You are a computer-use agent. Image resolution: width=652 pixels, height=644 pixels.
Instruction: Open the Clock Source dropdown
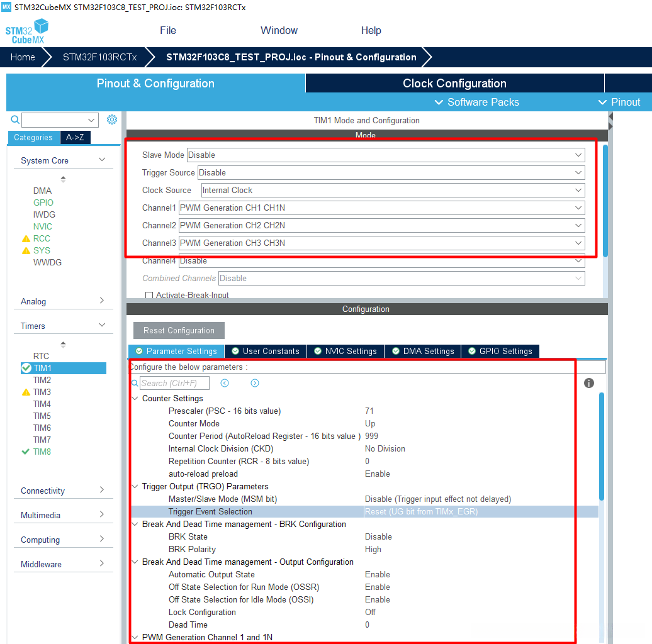point(393,191)
